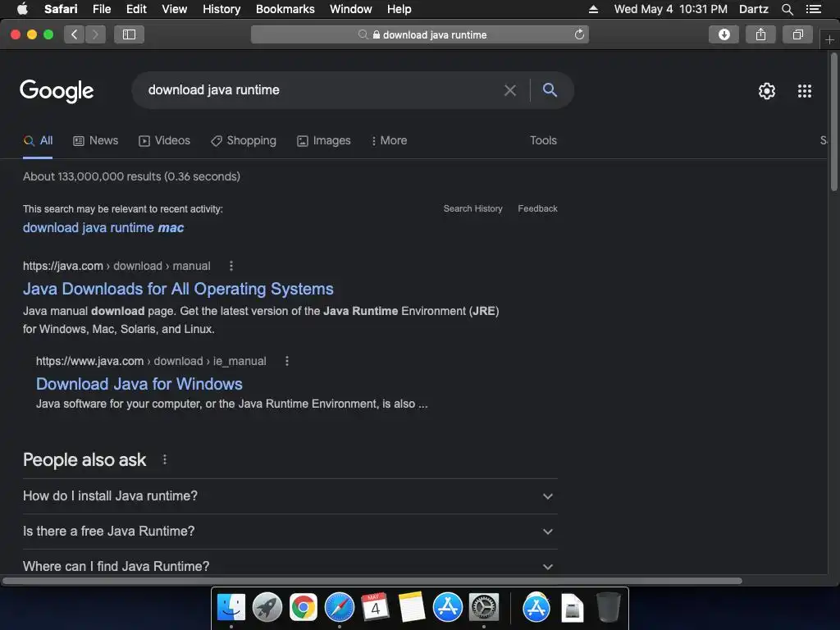Focus the Google search input field
The height and width of the screenshot is (630, 840).
(322, 90)
